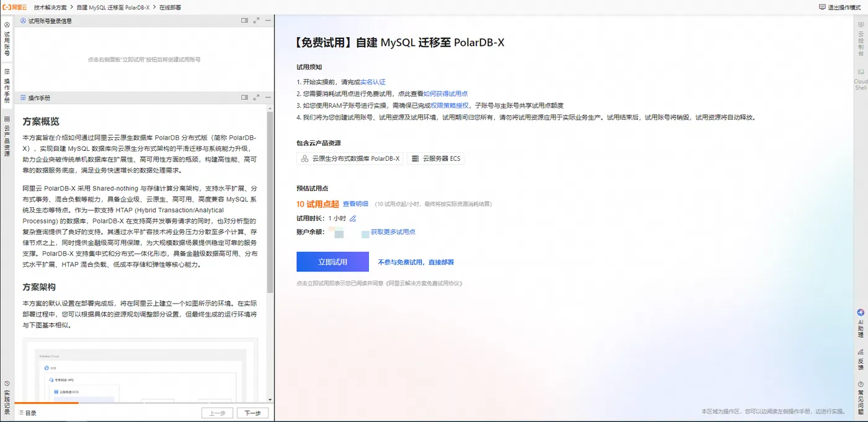The height and width of the screenshot is (422, 868).
Task: Click the 【免费试用】自建 MySQL 迁移至 PolarDB-X title
Action: click(400, 43)
